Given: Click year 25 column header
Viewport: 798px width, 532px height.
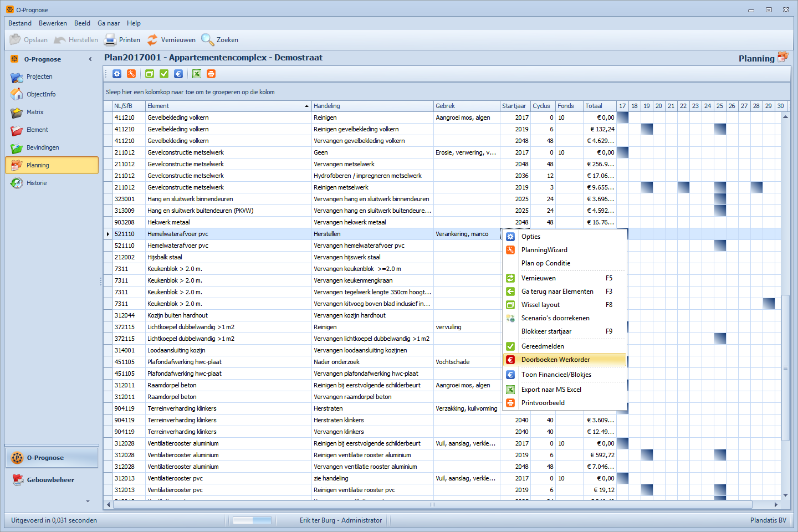Looking at the screenshot, I should (720, 106).
